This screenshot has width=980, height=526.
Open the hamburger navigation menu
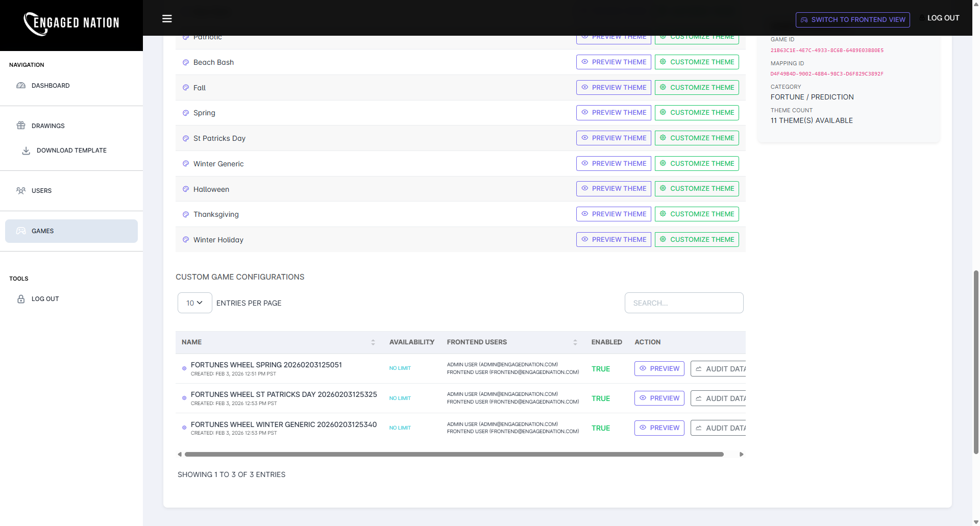[167, 18]
